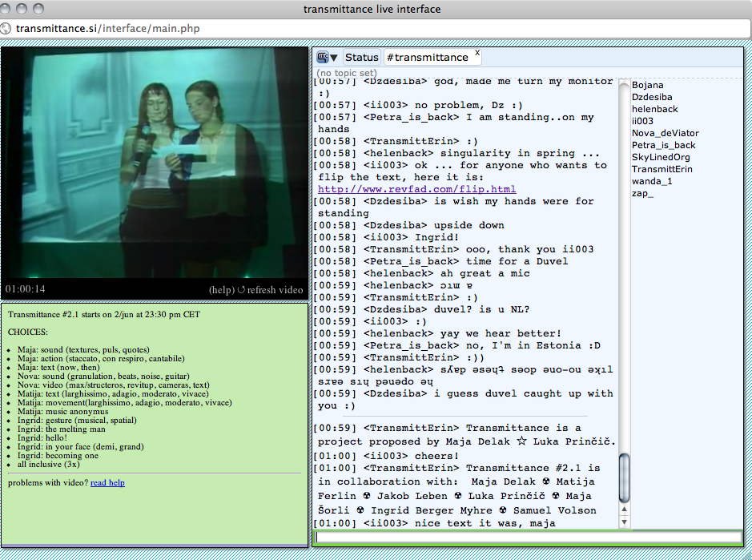Click the chat scrollbar down arrow
This screenshot has height=560, width=752.
click(x=624, y=522)
